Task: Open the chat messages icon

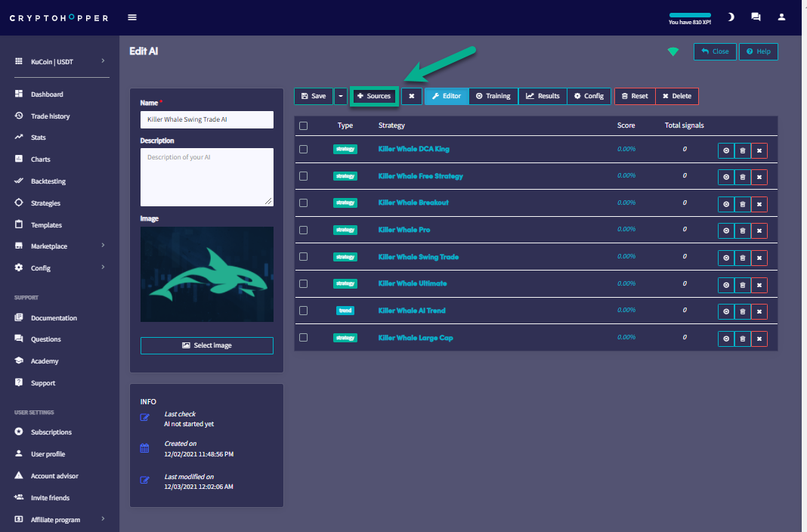Action: coord(756,17)
